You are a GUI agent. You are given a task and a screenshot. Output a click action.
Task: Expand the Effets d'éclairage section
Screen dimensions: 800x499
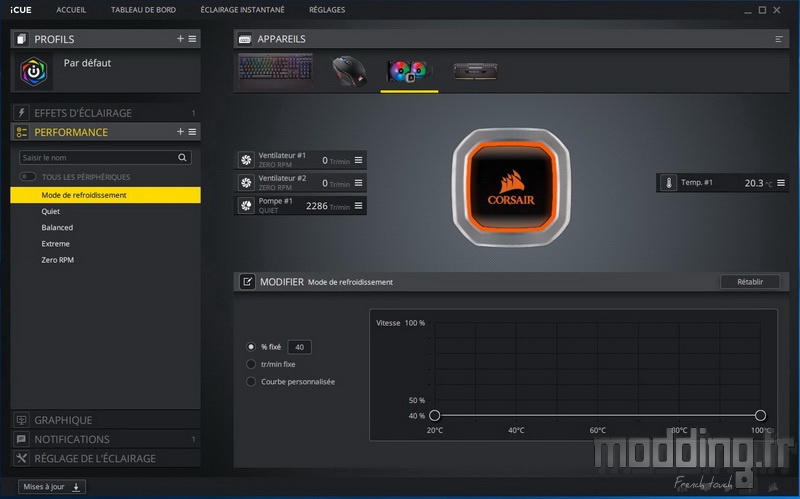click(106, 113)
